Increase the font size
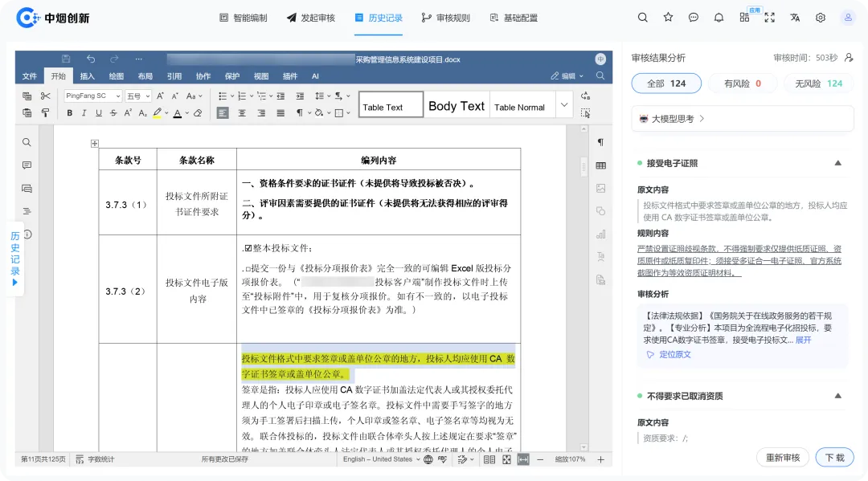 pos(160,96)
